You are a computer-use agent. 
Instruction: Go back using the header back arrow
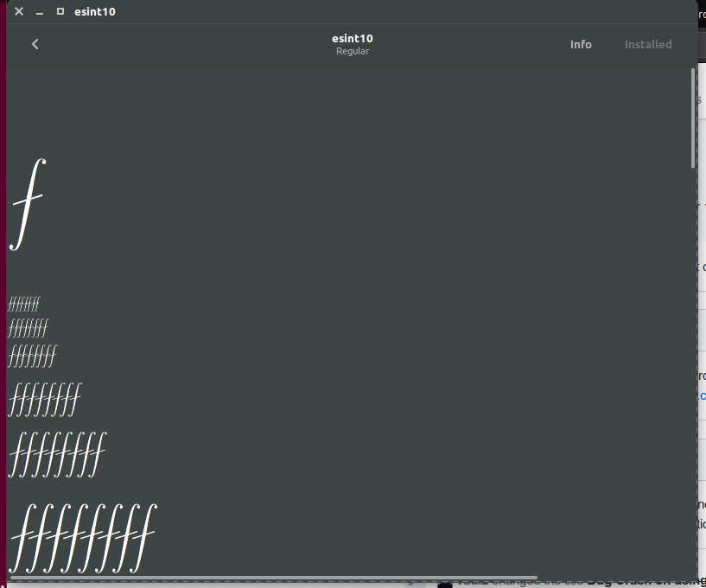[x=35, y=44]
